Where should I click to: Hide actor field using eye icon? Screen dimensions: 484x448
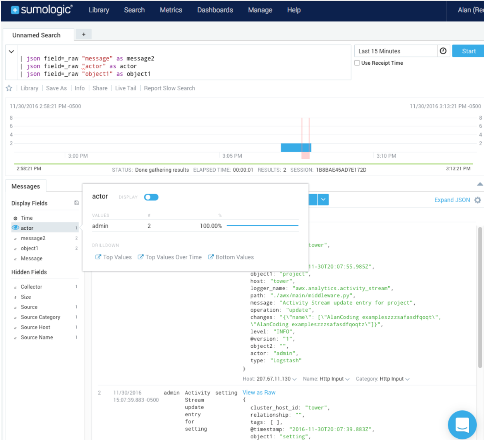click(x=15, y=228)
